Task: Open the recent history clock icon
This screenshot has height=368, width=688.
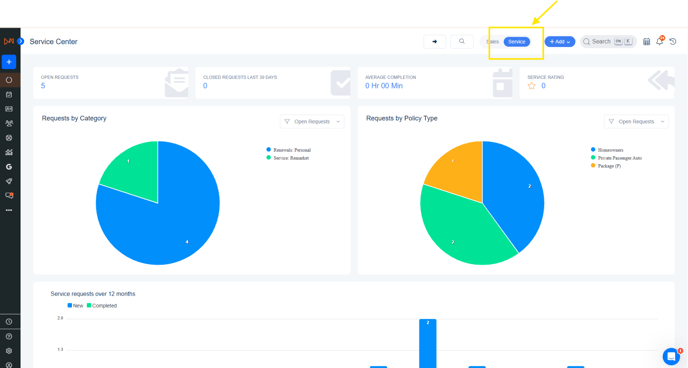Action: [673, 42]
